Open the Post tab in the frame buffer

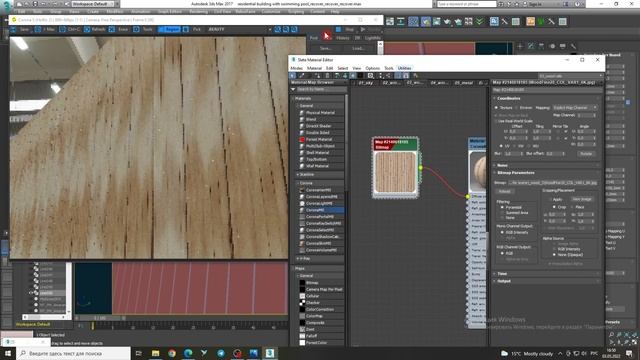coord(314,38)
